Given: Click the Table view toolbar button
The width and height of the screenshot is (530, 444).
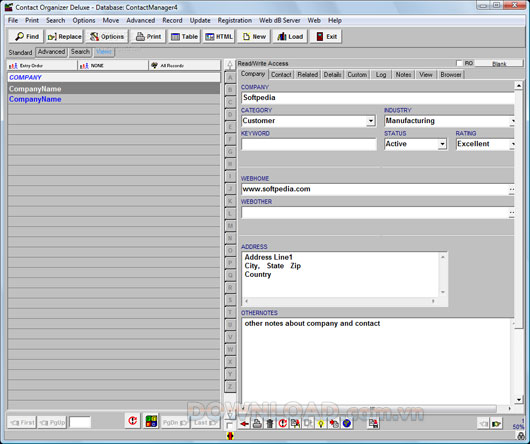Looking at the screenshot, I should click(x=184, y=36).
